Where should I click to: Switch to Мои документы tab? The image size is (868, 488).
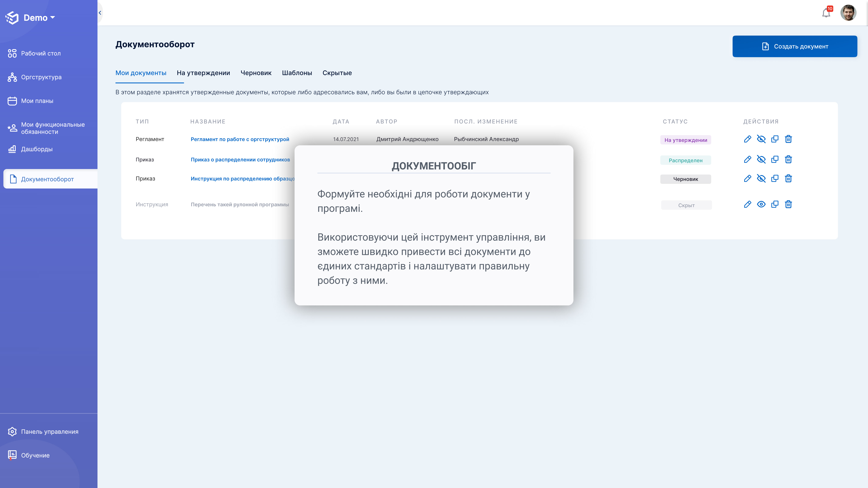(x=141, y=73)
